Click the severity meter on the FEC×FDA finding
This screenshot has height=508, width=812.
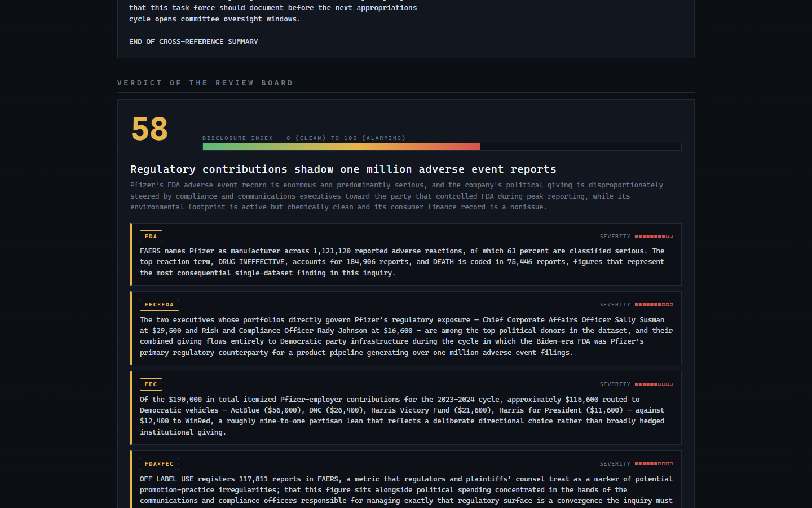654,305
